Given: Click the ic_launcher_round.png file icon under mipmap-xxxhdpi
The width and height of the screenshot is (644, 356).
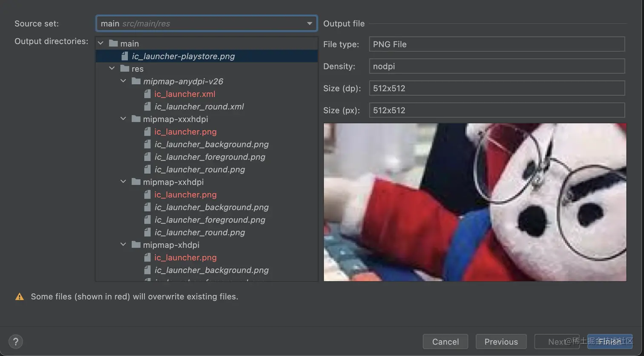Looking at the screenshot, I should coord(147,169).
